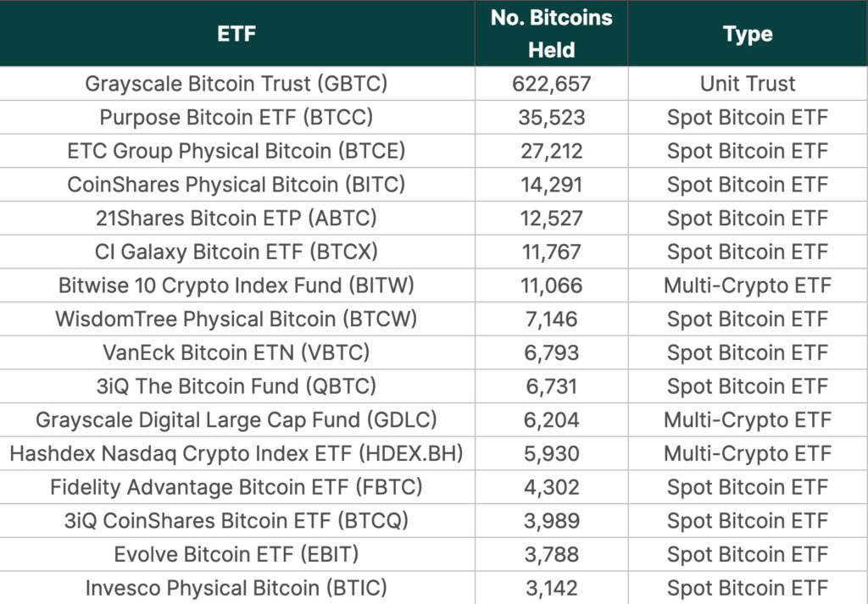
Task: Click the 3,788 value for Evolve
Action: pos(551,555)
